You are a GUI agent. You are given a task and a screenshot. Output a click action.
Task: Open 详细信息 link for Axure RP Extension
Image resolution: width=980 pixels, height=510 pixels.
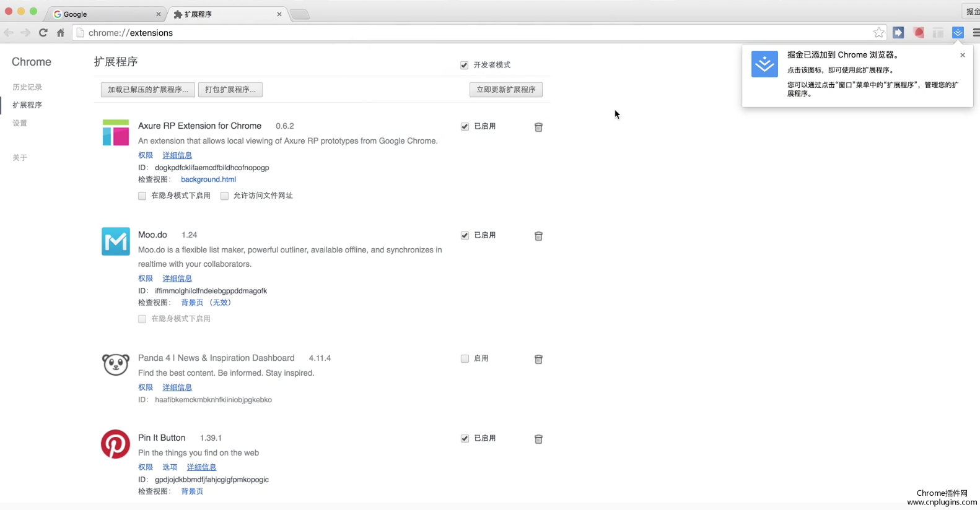177,155
